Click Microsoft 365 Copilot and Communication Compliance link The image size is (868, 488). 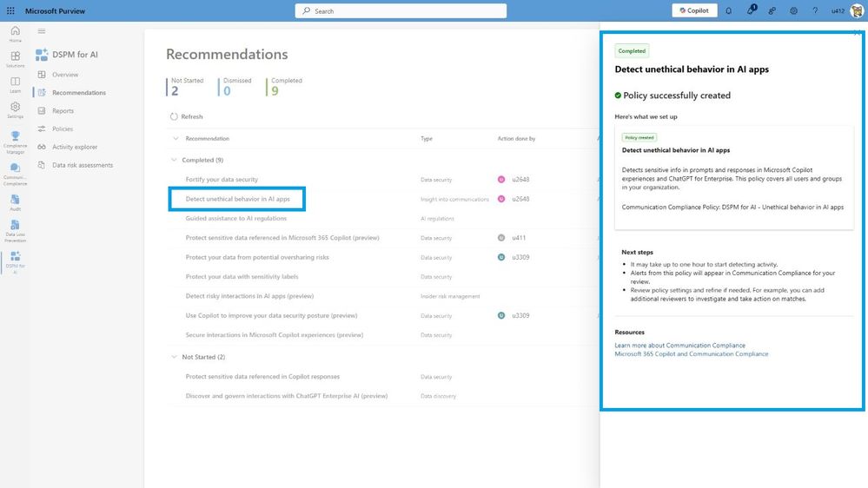tap(692, 354)
